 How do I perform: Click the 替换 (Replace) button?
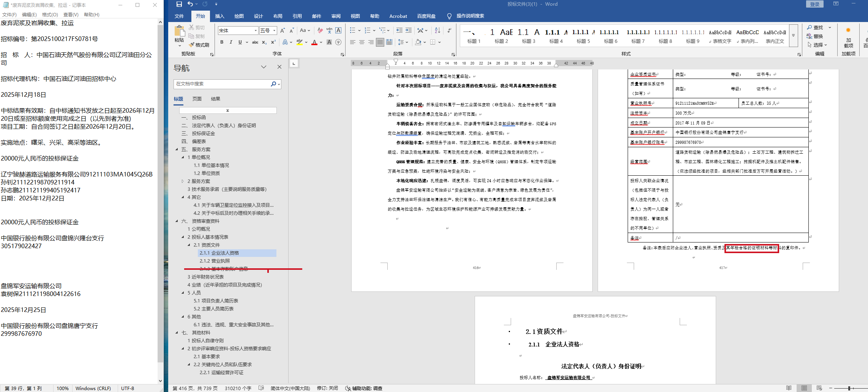[x=815, y=36]
